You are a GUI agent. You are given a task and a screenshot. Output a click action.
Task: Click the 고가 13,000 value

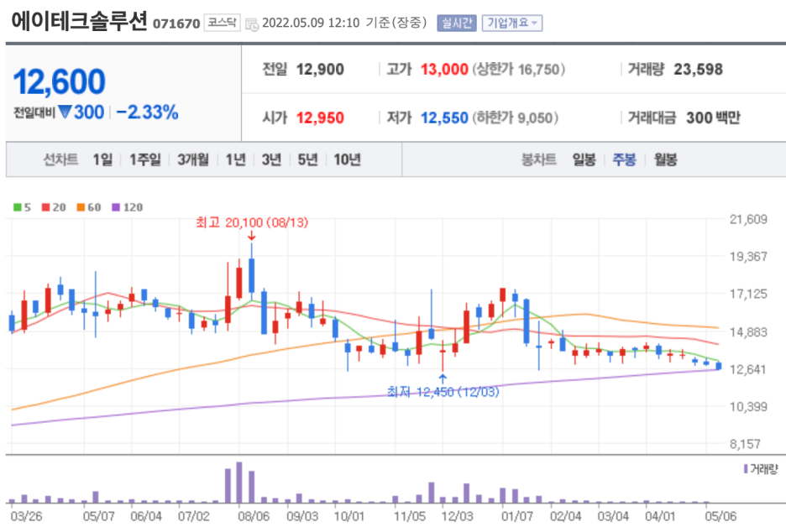point(444,69)
